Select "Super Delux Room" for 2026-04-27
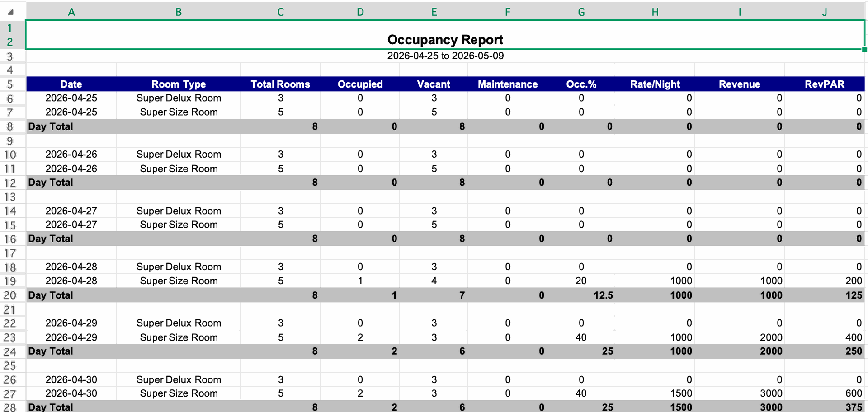This screenshot has height=412, width=868. click(x=179, y=211)
